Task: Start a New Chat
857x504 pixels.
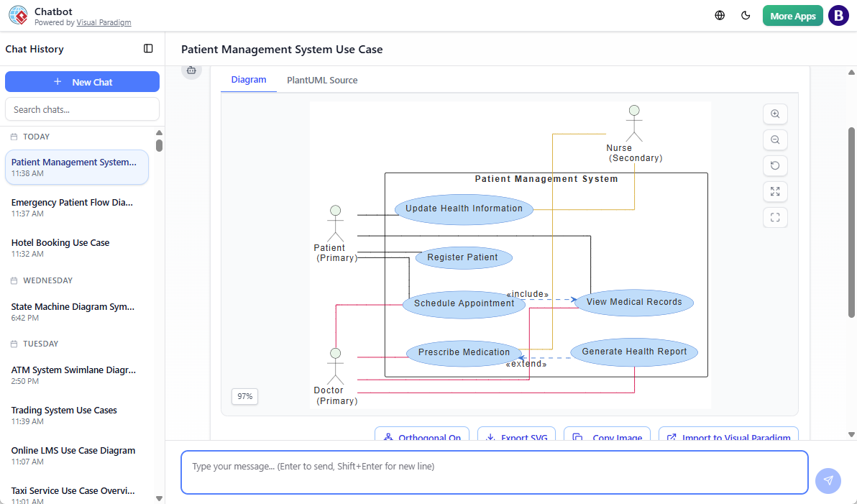Action: [x=82, y=81]
